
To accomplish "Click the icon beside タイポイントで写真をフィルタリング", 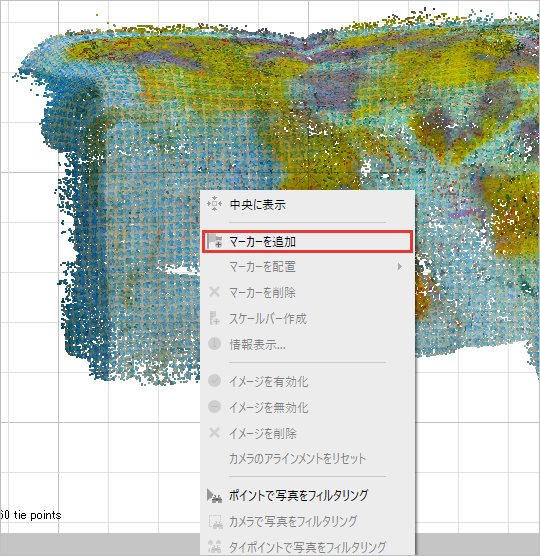I will [x=215, y=547].
